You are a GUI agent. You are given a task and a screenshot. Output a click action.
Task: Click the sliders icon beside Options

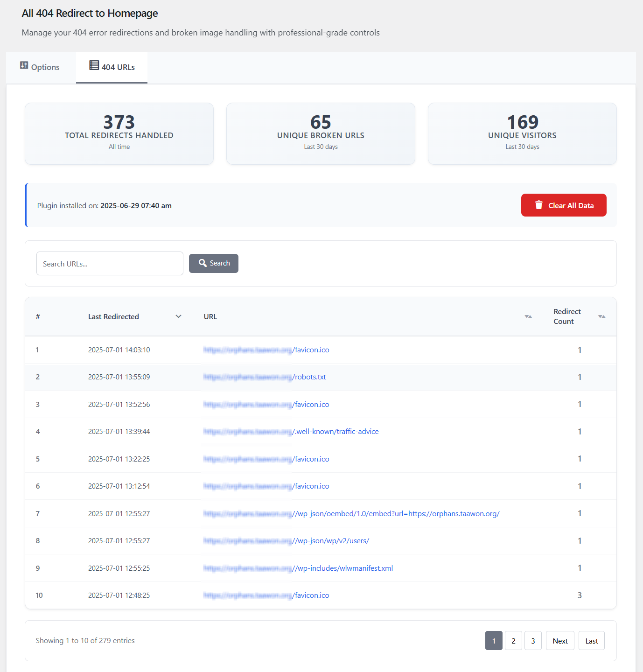coord(24,66)
